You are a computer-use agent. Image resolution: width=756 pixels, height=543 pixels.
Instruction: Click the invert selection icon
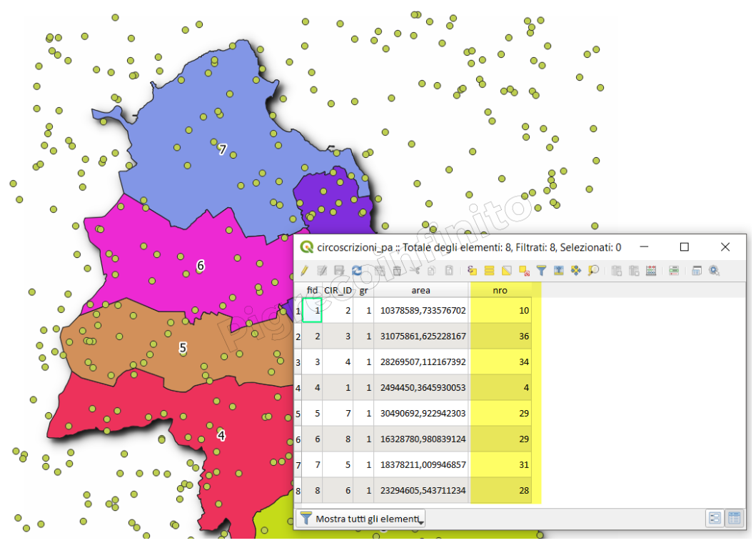click(506, 271)
